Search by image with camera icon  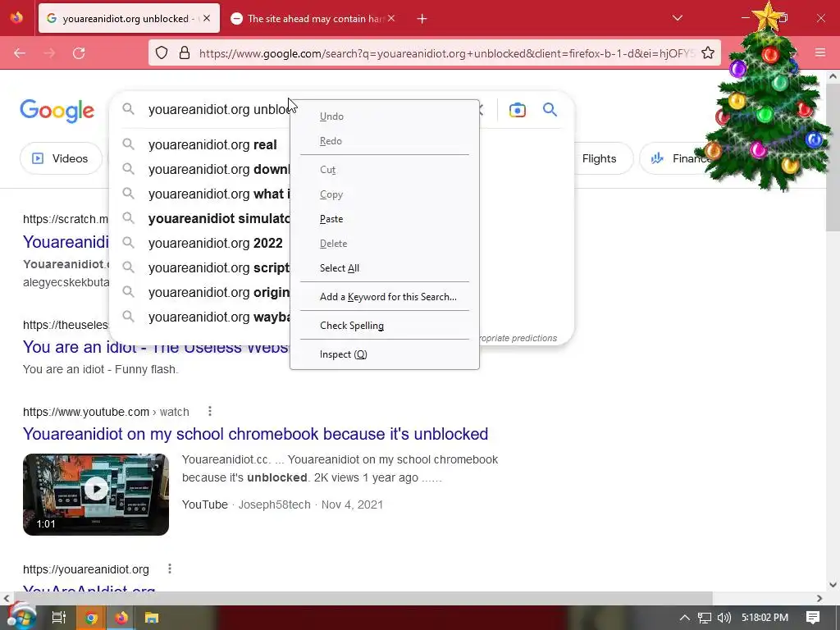[x=518, y=110]
